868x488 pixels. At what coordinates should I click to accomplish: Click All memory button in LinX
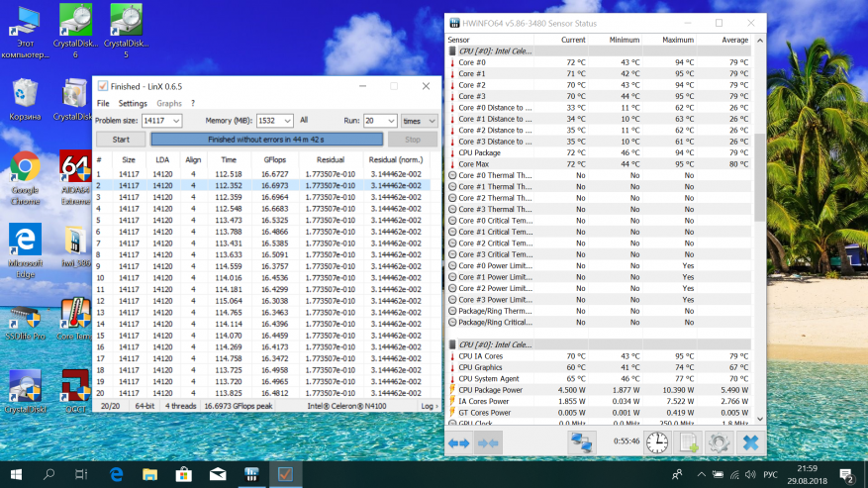pos(304,120)
